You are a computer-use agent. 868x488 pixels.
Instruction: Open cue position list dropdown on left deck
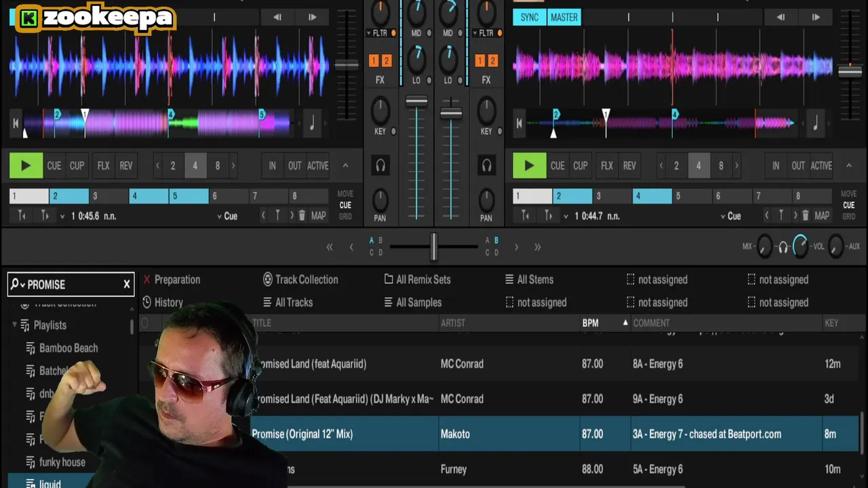(x=62, y=216)
